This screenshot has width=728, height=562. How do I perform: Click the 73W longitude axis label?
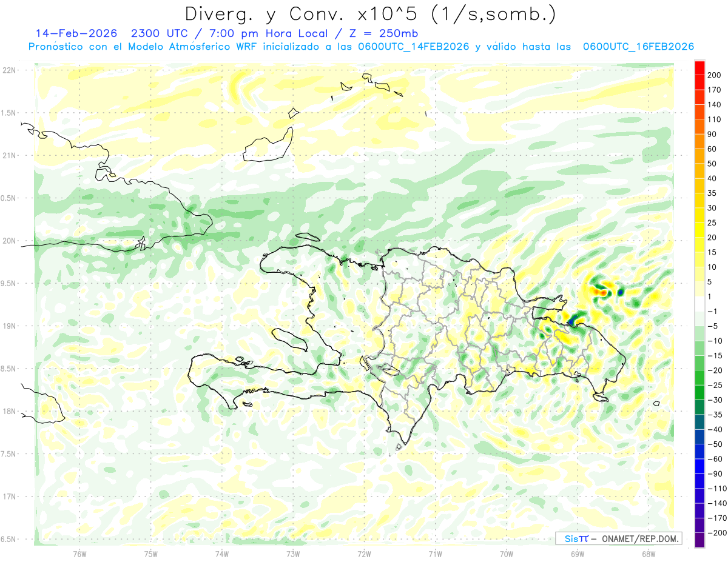click(292, 554)
